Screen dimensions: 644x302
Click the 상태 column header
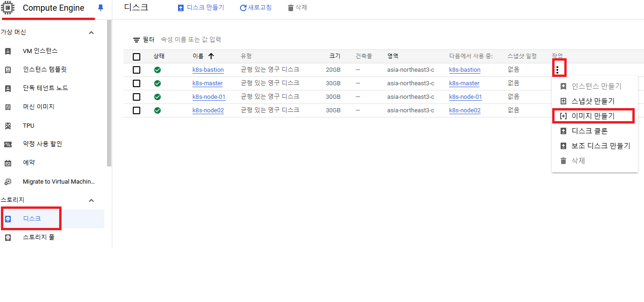click(x=159, y=56)
